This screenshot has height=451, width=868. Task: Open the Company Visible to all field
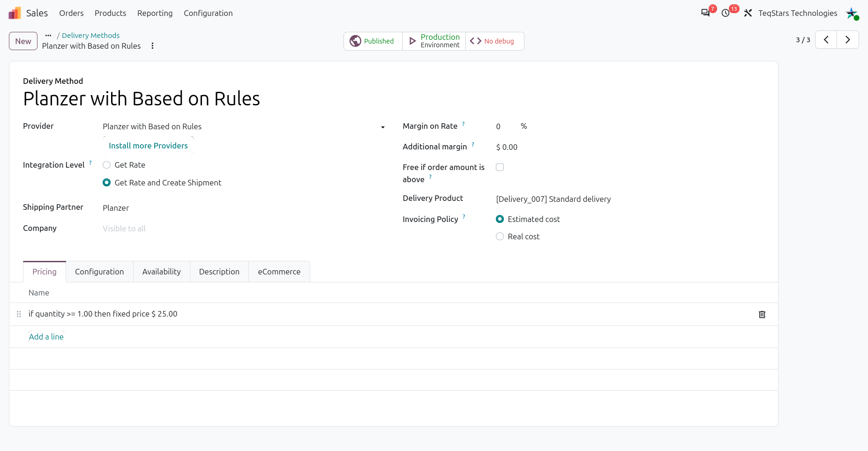coord(244,229)
